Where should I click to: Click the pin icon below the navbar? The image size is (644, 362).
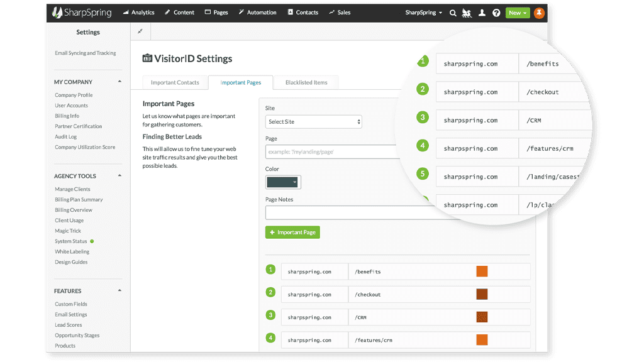point(140,31)
